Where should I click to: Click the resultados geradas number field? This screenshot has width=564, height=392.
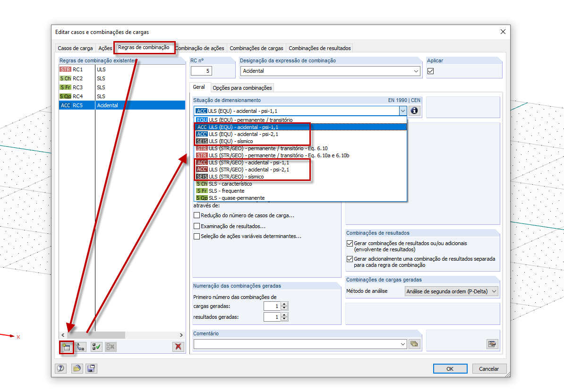point(272,317)
